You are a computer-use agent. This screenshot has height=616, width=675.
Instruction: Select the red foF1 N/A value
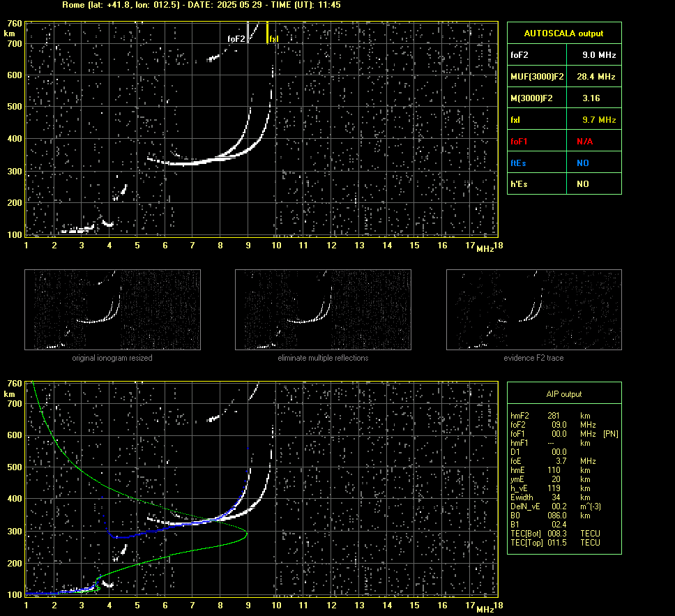coord(584,142)
